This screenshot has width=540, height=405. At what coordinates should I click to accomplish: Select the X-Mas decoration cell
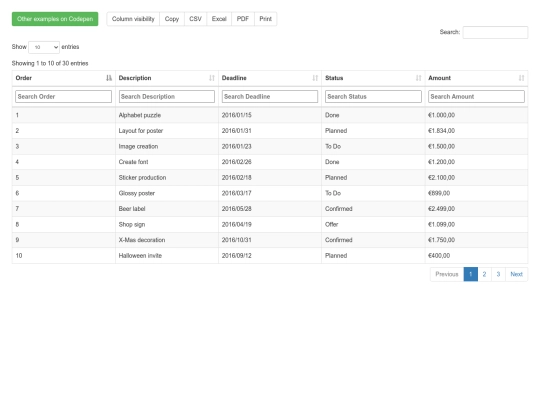pyautogui.click(x=167, y=240)
